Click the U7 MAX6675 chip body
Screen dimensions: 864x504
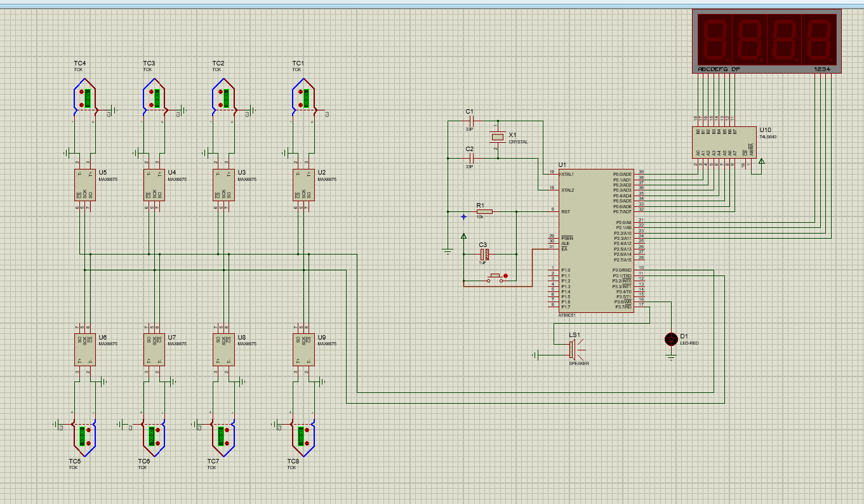click(x=154, y=350)
